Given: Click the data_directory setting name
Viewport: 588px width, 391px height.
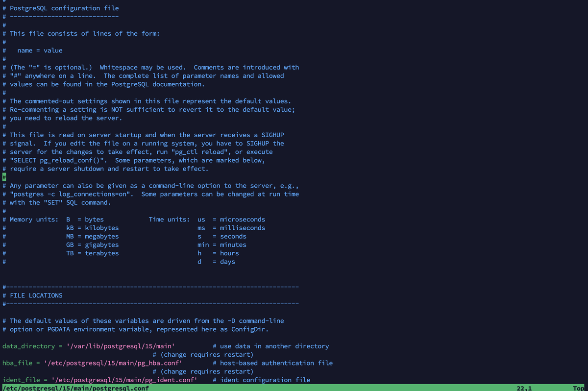Looking at the screenshot, I should (28, 346).
